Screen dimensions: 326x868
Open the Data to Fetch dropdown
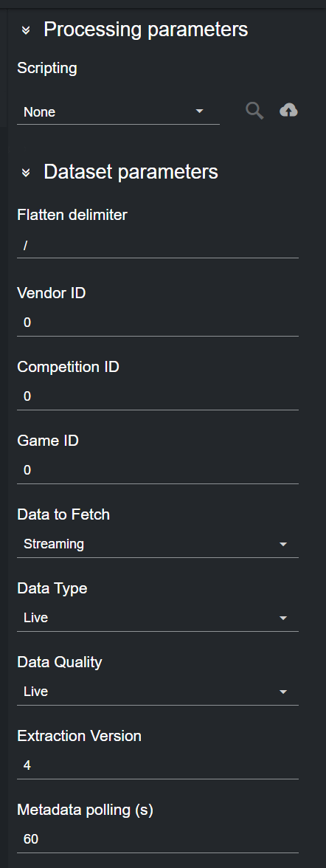158,544
